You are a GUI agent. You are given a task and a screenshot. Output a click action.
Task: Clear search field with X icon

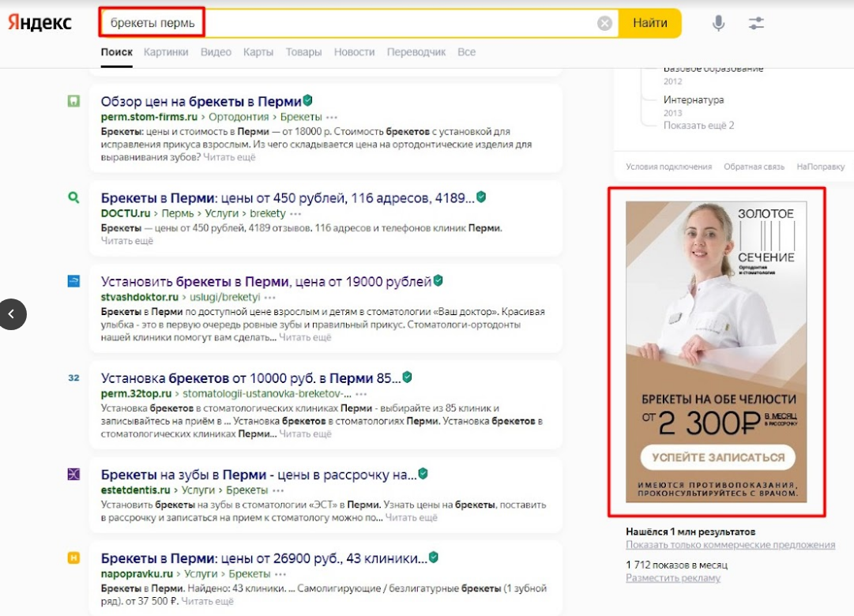(604, 23)
